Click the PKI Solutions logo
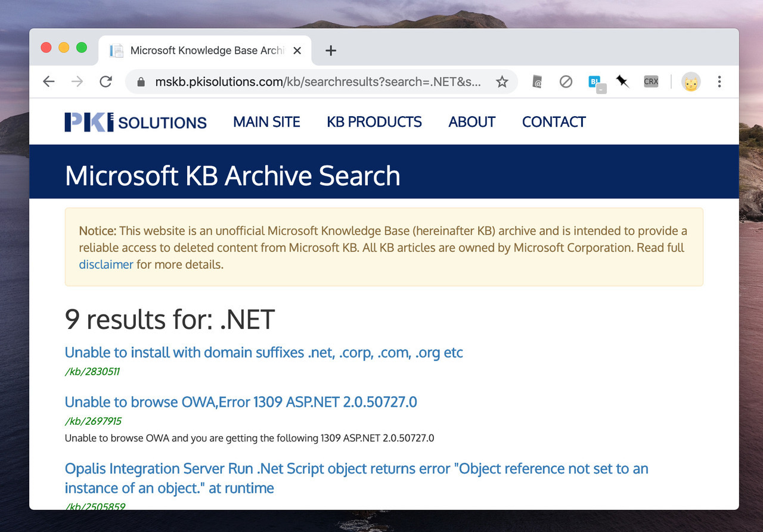This screenshot has width=763, height=532. 135,122
